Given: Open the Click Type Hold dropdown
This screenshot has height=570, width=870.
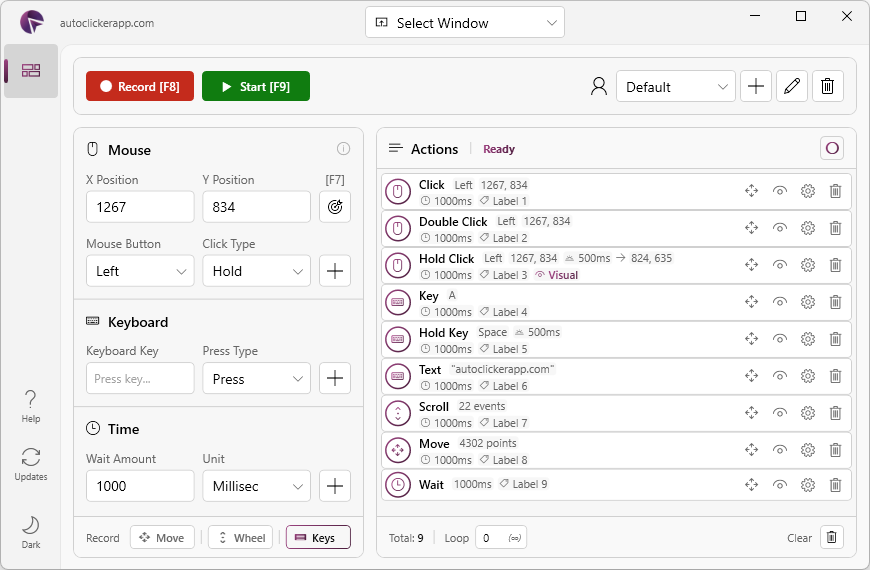Looking at the screenshot, I should point(256,271).
